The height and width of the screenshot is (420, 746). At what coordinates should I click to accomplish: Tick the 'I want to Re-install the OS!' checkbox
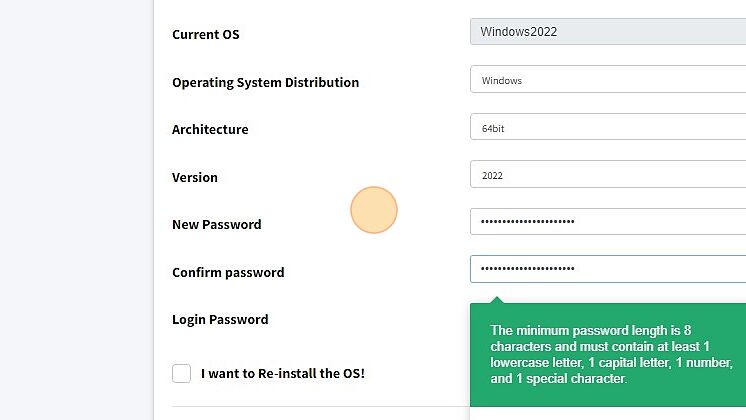[x=181, y=373]
